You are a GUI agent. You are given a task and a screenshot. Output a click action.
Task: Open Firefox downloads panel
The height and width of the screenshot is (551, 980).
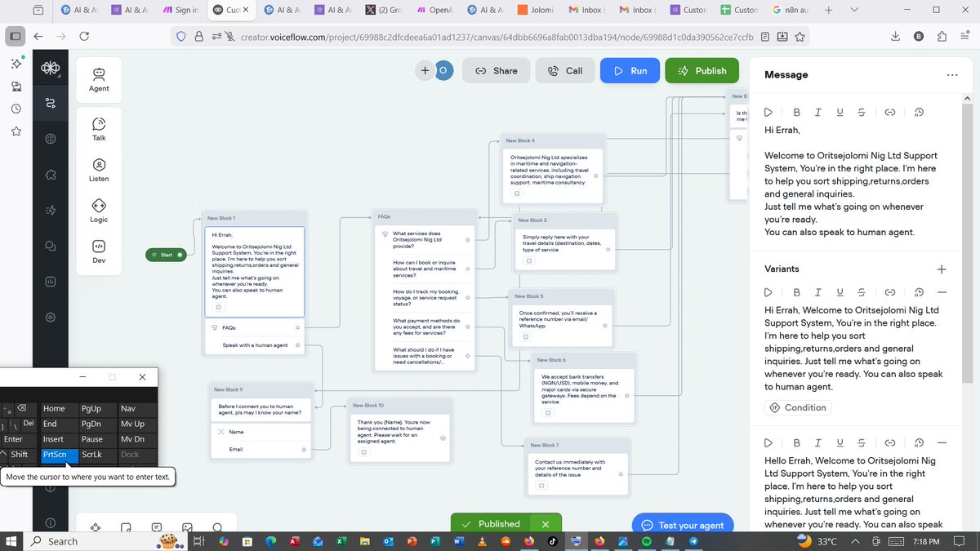point(896,36)
